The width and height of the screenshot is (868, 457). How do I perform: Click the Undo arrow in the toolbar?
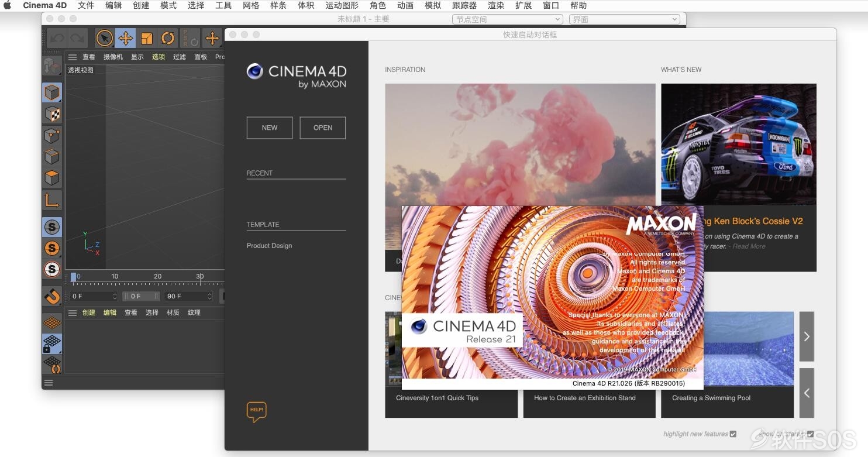(x=57, y=38)
